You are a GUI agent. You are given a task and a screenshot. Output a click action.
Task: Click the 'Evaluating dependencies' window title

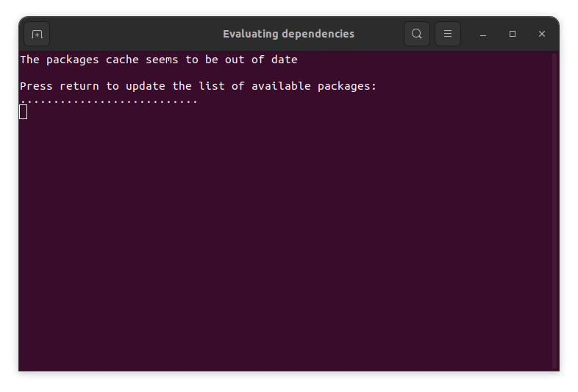coord(288,34)
